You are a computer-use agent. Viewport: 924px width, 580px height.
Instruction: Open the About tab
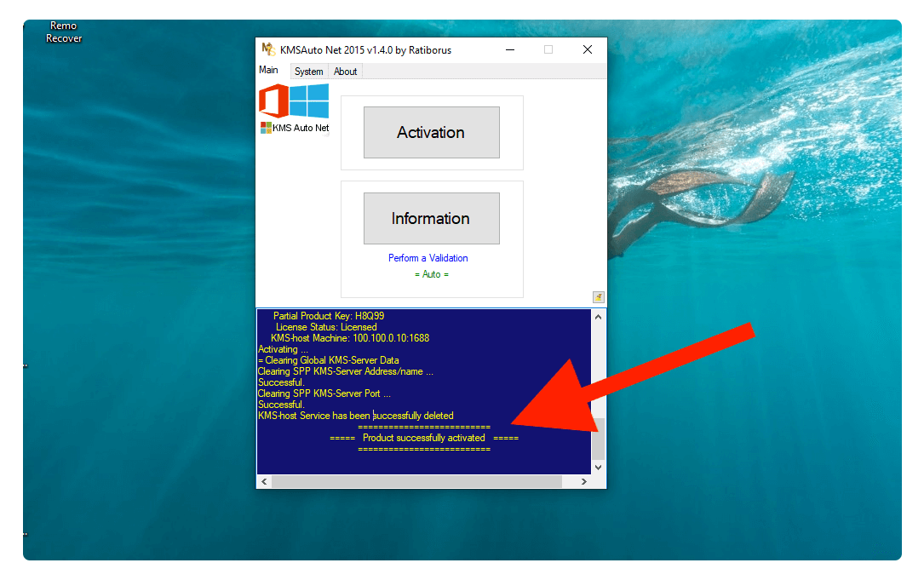click(x=345, y=71)
